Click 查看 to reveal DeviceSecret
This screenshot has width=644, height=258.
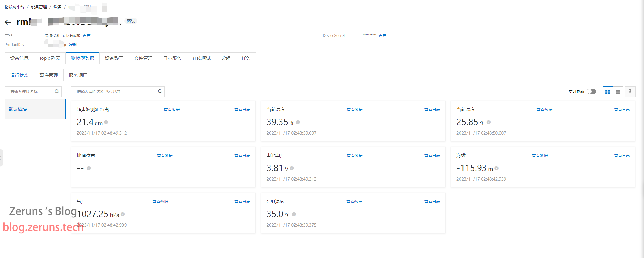382,35
